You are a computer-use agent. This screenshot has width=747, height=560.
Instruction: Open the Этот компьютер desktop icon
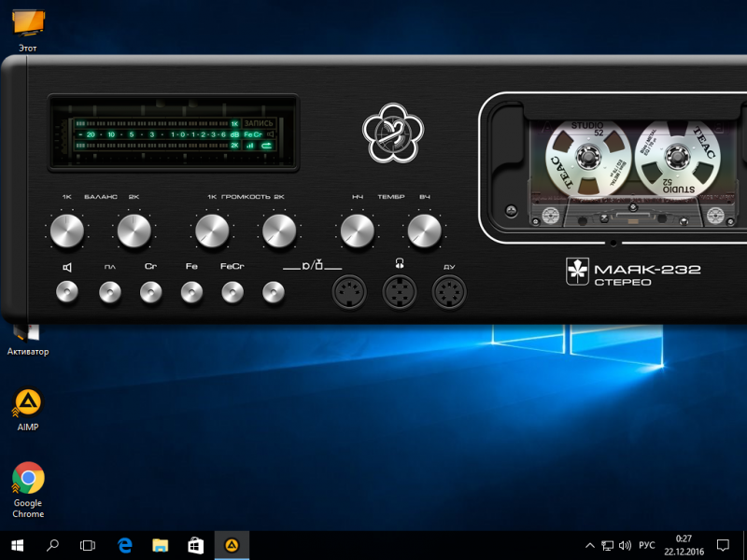point(28,29)
